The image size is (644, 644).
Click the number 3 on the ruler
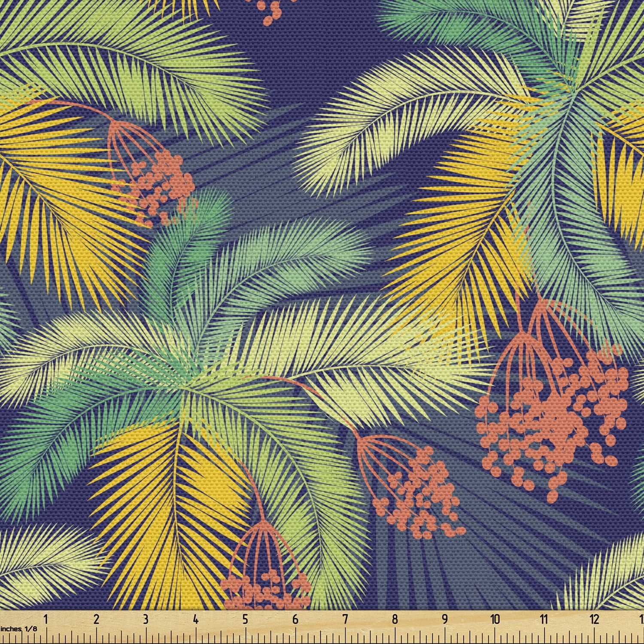pos(146,619)
